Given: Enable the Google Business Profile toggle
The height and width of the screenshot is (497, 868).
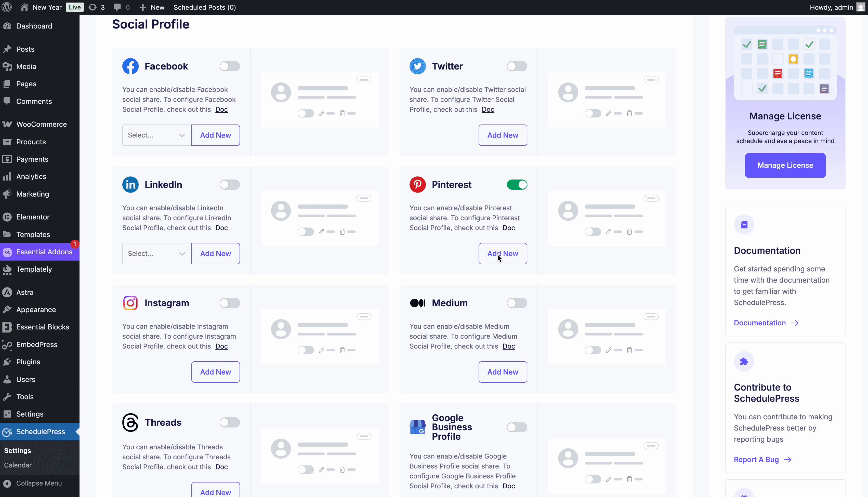Looking at the screenshot, I should tap(517, 427).
